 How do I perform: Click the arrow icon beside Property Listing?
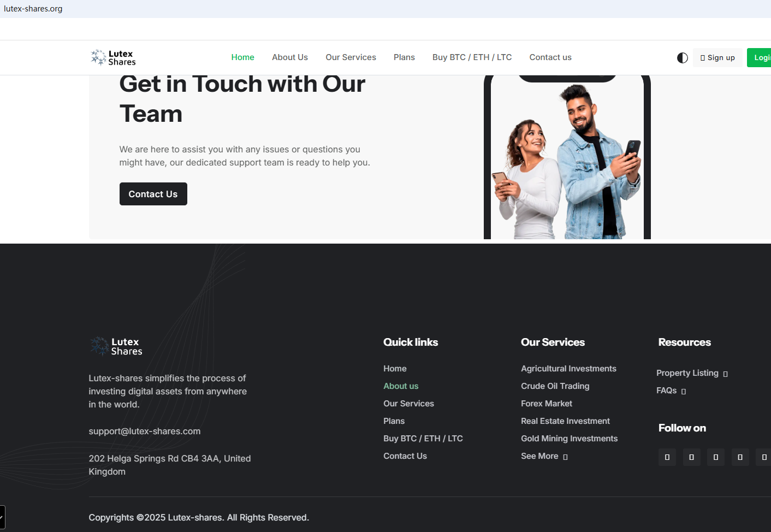[725, 374]
